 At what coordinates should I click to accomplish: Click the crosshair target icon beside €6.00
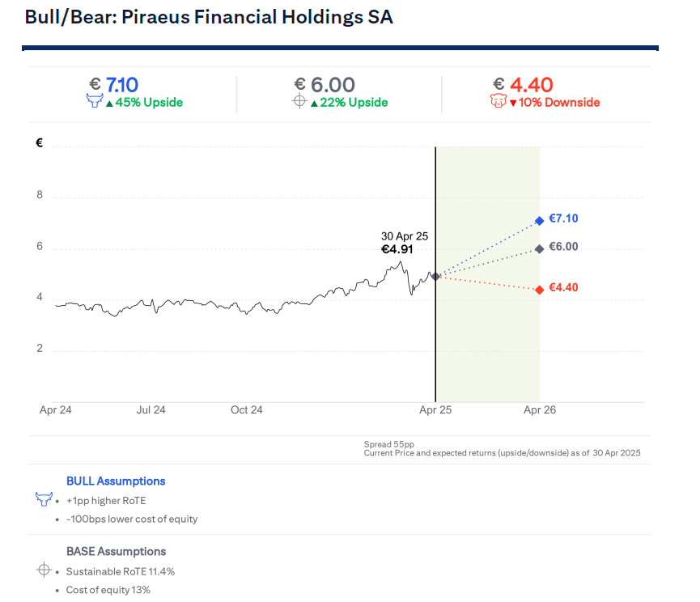pos(299,102)
